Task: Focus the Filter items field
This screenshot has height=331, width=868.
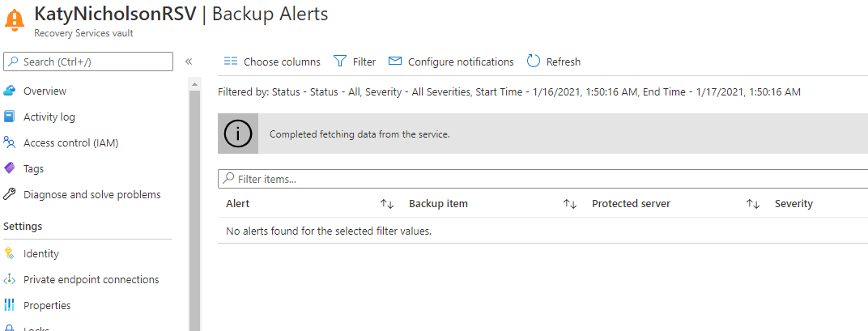Action: click(542, 179)
